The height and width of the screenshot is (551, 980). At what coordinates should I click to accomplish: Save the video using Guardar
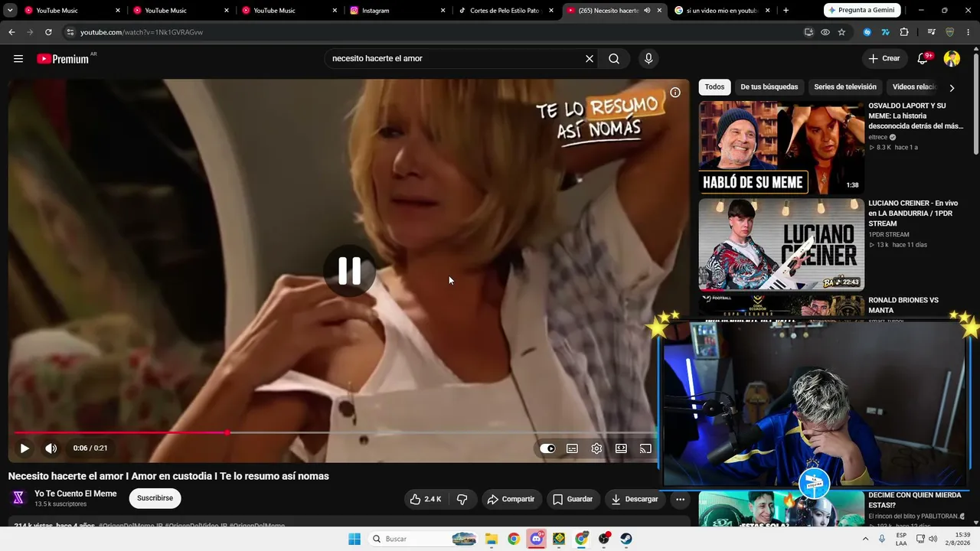click(x=573, y=499)
